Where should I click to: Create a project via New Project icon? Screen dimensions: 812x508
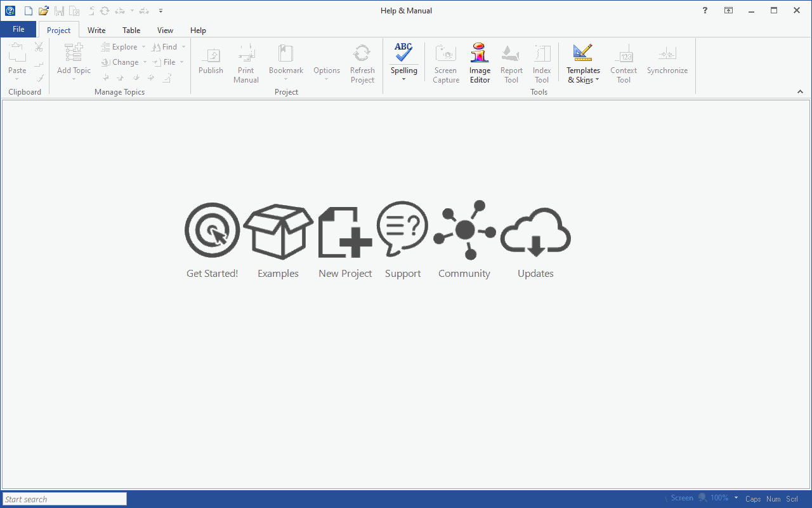[345, 232]
